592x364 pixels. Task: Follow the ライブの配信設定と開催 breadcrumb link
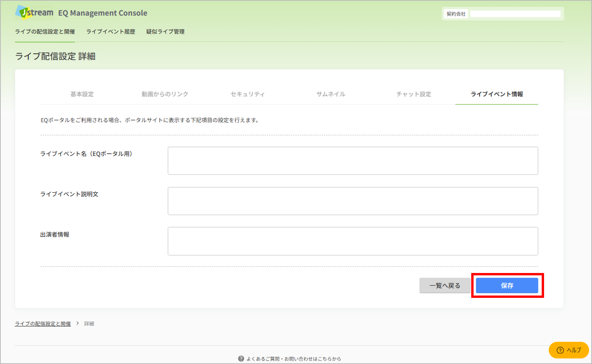[43, 324]
